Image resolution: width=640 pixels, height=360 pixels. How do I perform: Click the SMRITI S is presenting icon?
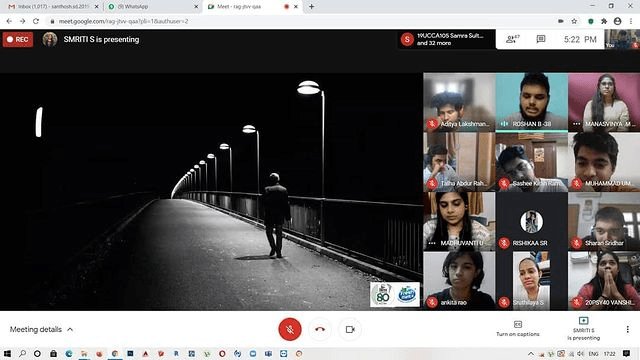[583, 329]
